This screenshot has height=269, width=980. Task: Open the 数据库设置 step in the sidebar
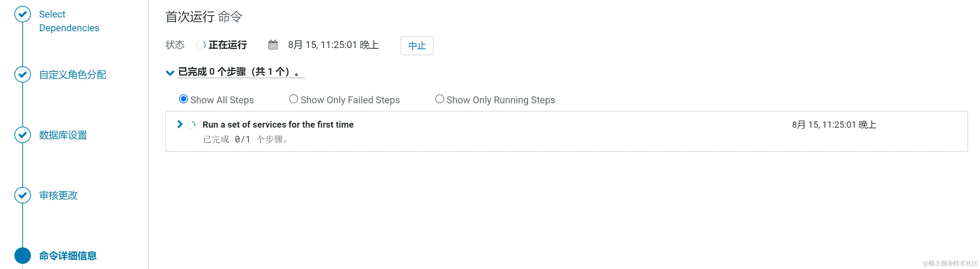point(63,135)
